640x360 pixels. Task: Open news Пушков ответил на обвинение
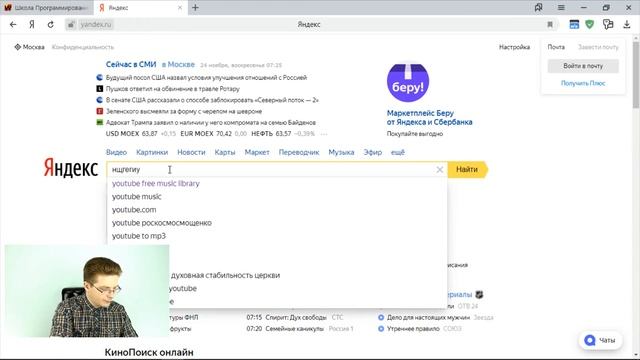click(x=173, y=89)
